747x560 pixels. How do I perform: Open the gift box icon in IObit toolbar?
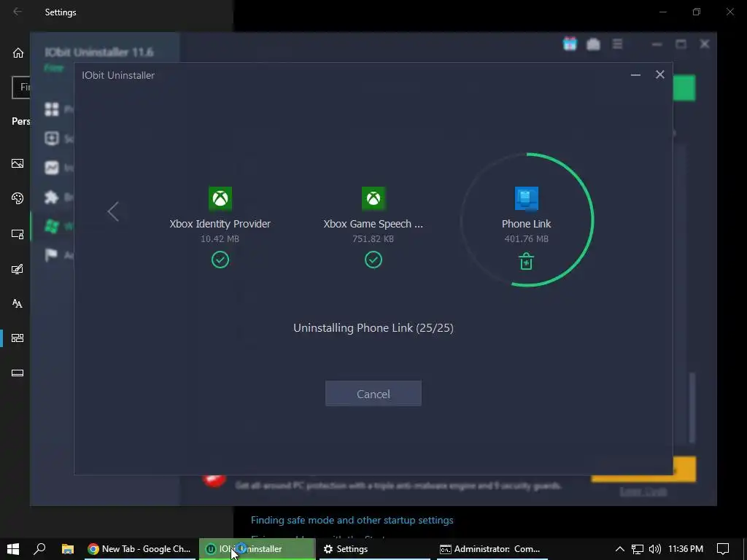coord(570,44)
